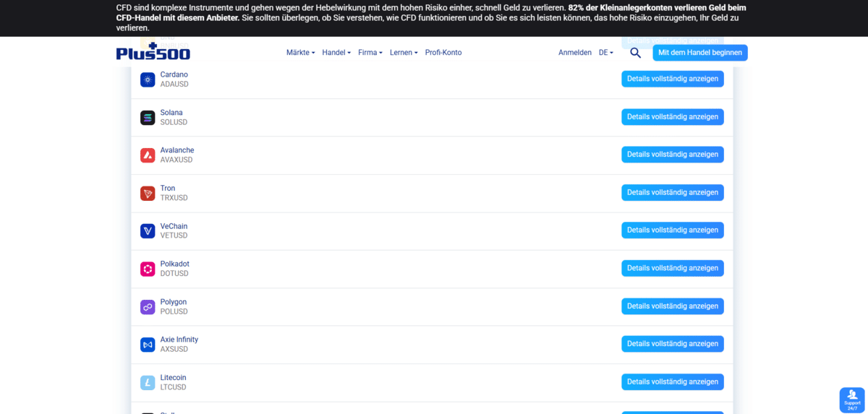Click the Solana coin icon
The image size is (868, 414).
[148, 118]
